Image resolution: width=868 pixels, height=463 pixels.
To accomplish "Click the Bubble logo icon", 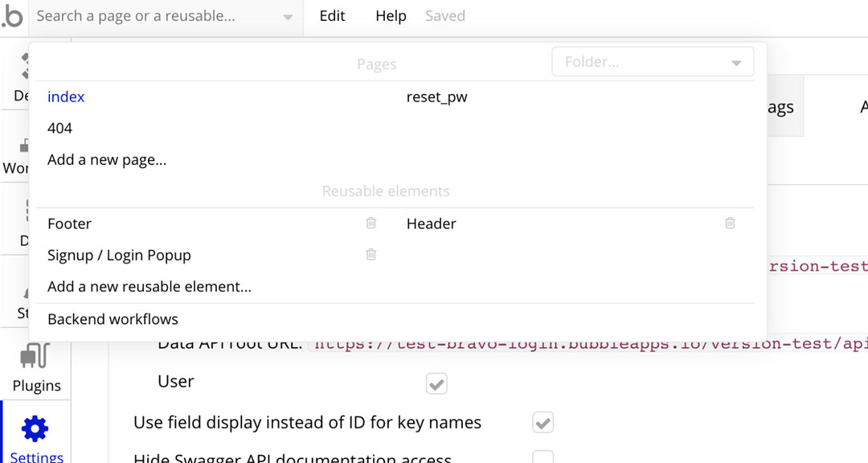I will click(x=13, y=16).
